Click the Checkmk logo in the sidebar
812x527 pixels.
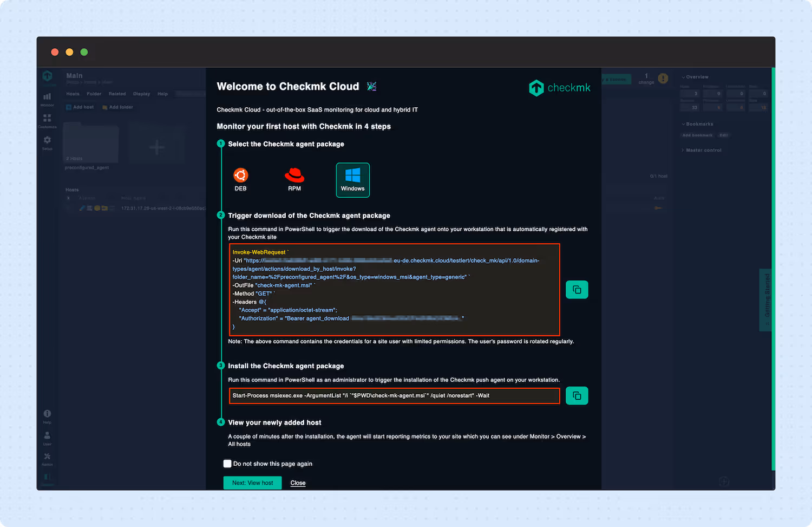click(47, 76)
